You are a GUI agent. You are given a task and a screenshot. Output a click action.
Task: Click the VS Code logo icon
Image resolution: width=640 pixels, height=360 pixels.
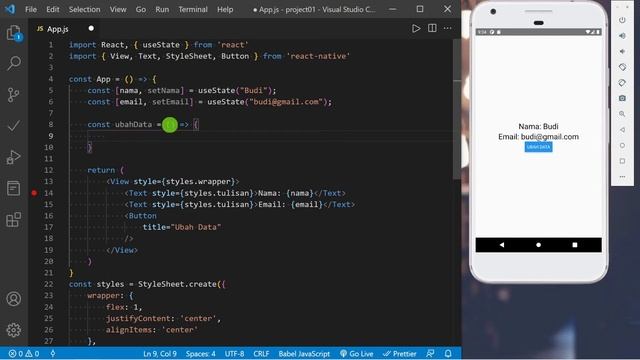click(x=10, y=9)
